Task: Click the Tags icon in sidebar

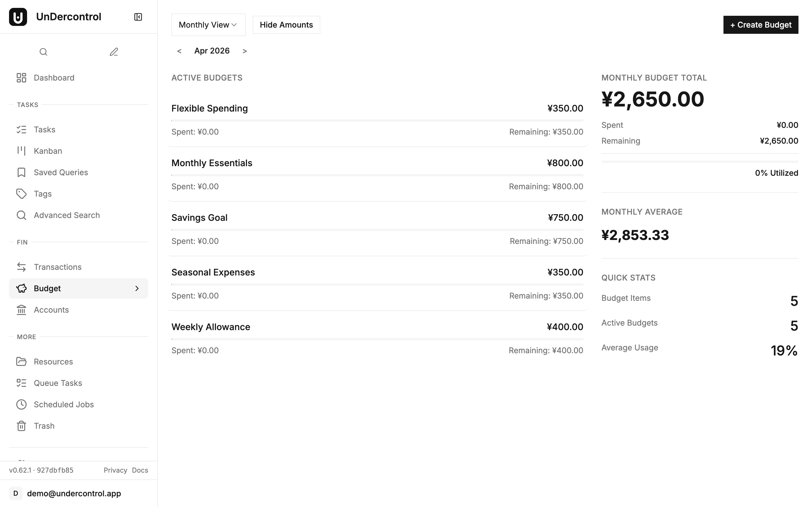Action: (21, 194)
